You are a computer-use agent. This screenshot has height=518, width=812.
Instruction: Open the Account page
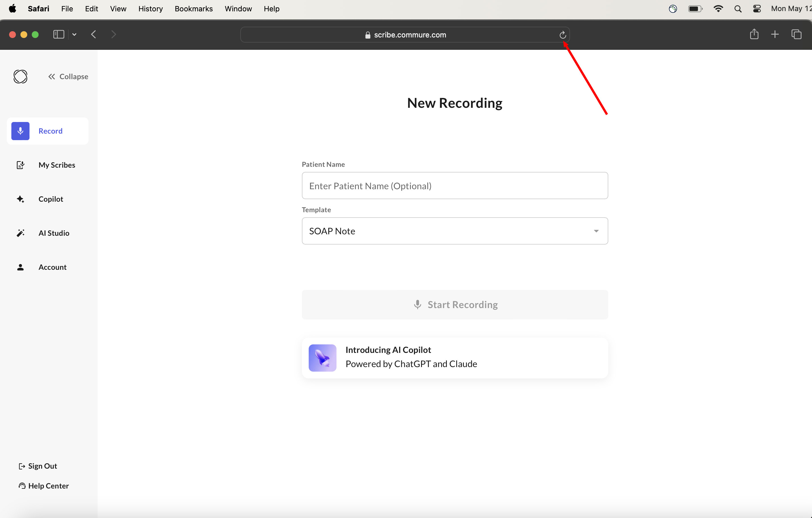coord(48,267)
